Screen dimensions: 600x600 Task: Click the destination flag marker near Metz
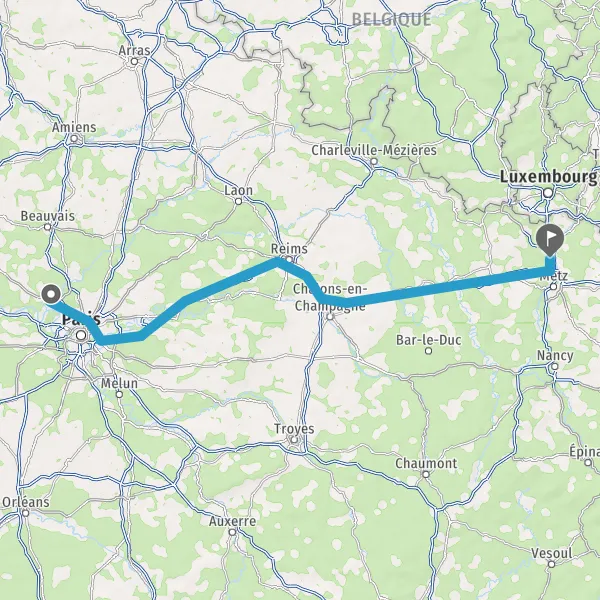(550, 241)
